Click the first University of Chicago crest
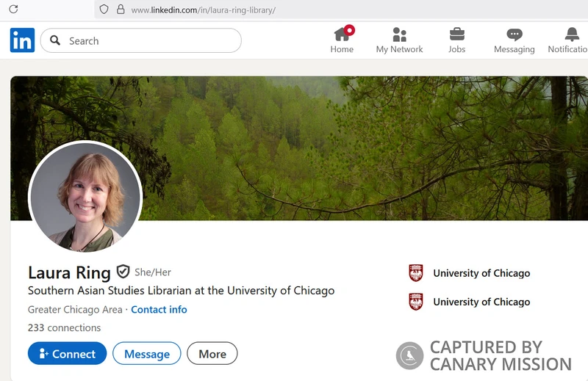Viewport: 588px width, 381px height. pos(416,273)
